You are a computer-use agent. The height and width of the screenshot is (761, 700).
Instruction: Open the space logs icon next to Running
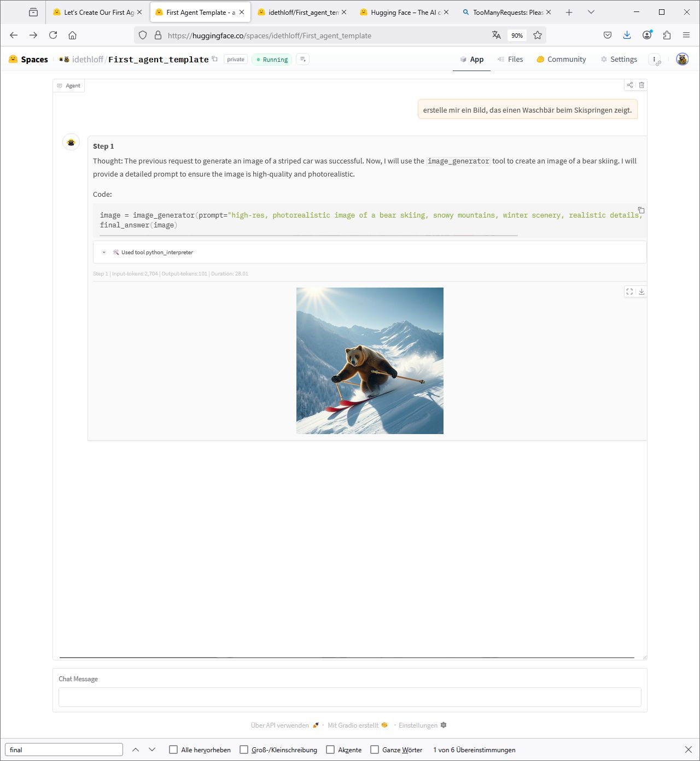click(x=302, y=59)
